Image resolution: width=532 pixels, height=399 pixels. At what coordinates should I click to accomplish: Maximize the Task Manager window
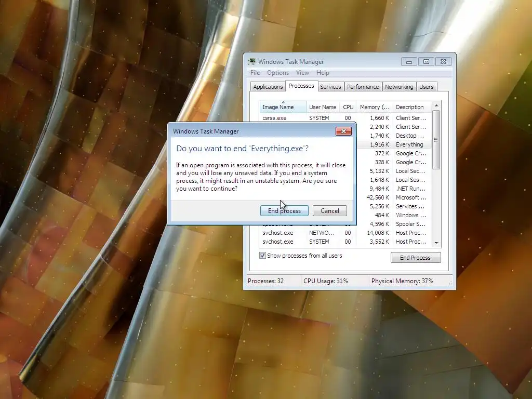pyautogui.click(x=426, y=62)
